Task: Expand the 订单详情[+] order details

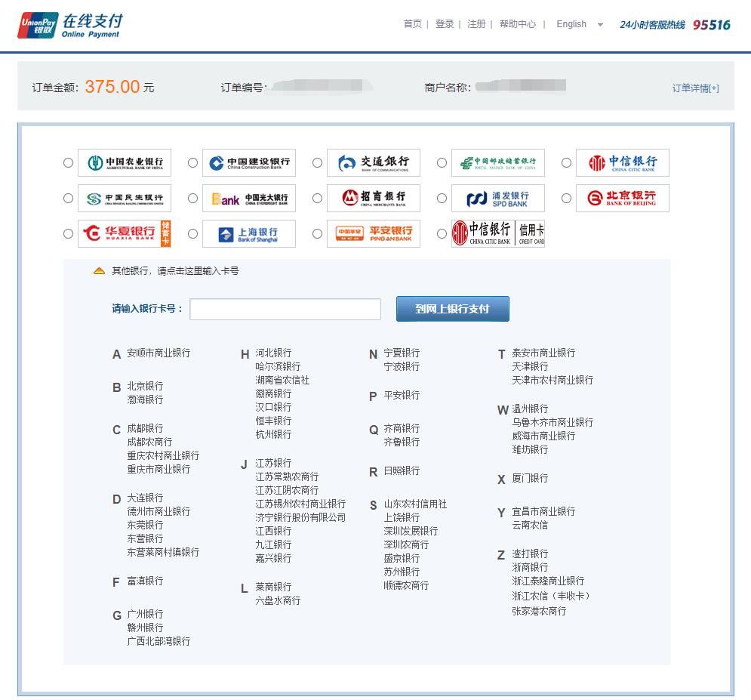Action: [695, 88]
